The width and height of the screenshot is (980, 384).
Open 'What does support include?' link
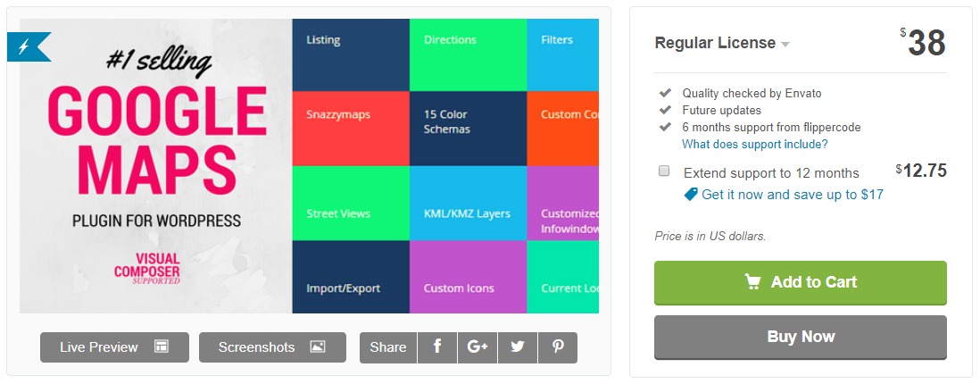point(755,145)
